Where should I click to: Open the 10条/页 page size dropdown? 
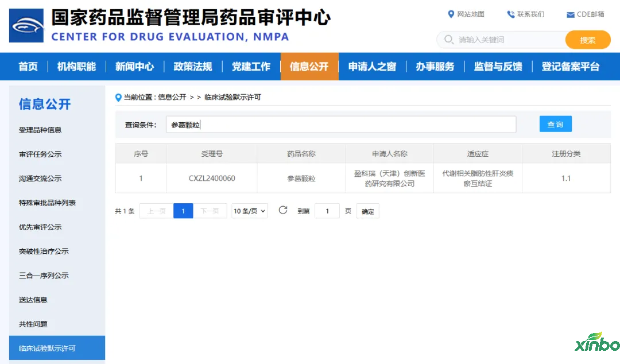250,211
